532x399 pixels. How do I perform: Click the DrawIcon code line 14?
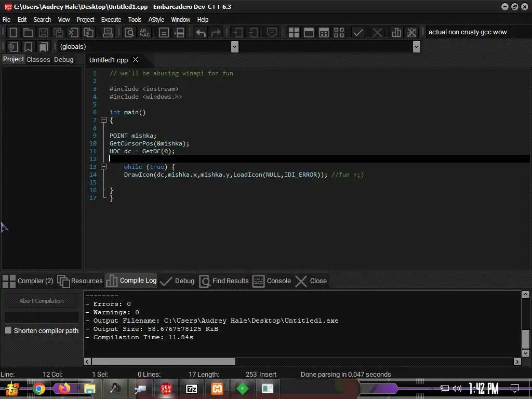pos(244,175)
